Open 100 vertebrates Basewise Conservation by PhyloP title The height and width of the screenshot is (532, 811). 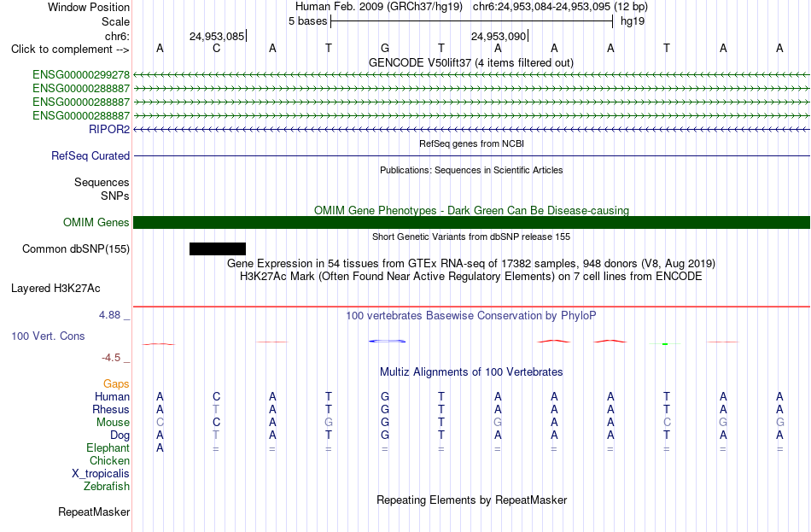coord(470,316)
